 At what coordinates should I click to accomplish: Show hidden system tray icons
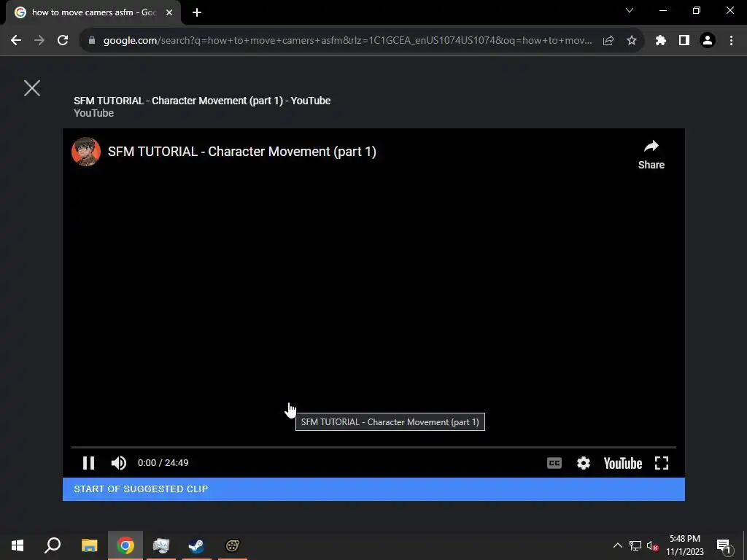(617, 545)
